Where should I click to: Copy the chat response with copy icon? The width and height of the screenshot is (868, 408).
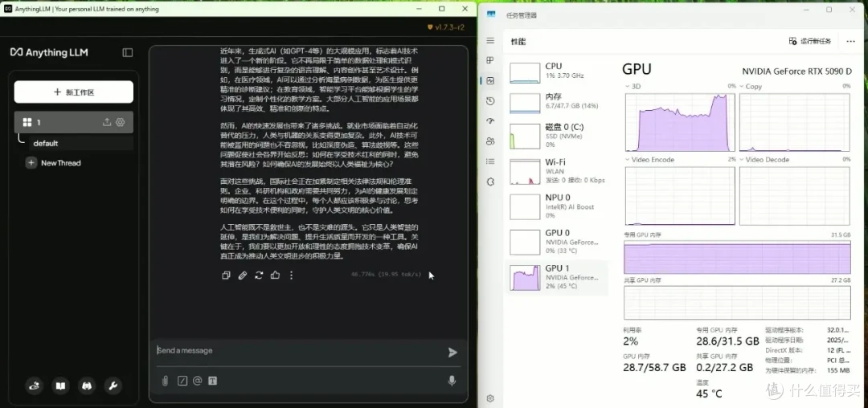point(226,275)
